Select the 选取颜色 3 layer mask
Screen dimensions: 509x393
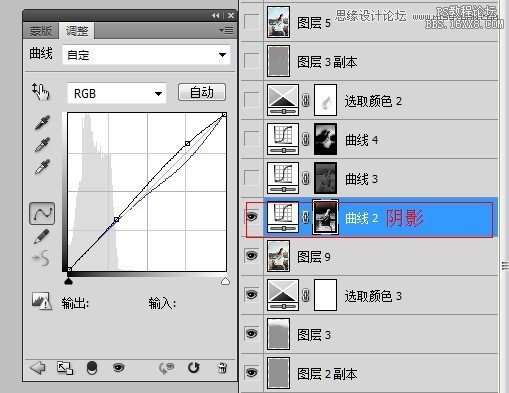pyautogui.click(x=325, y=295)
